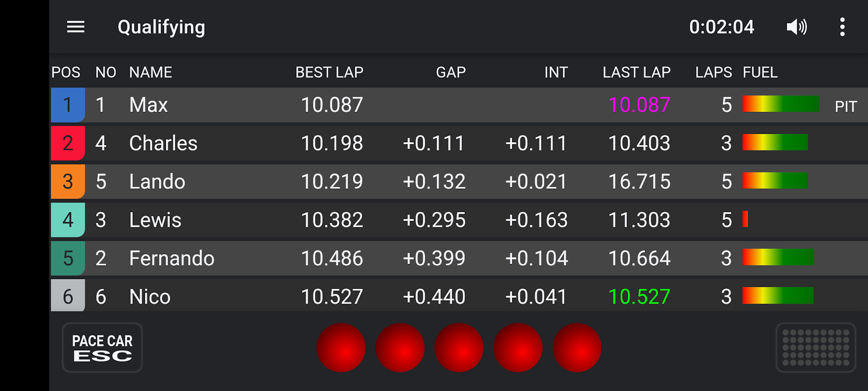Click the Qualifying session title

tap(161, 27)
